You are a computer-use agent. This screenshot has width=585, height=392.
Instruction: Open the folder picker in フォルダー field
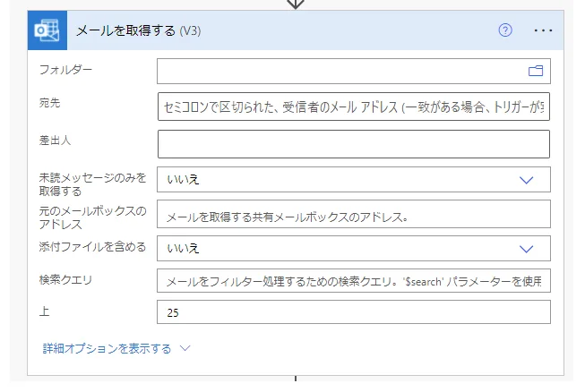point(536,71)
